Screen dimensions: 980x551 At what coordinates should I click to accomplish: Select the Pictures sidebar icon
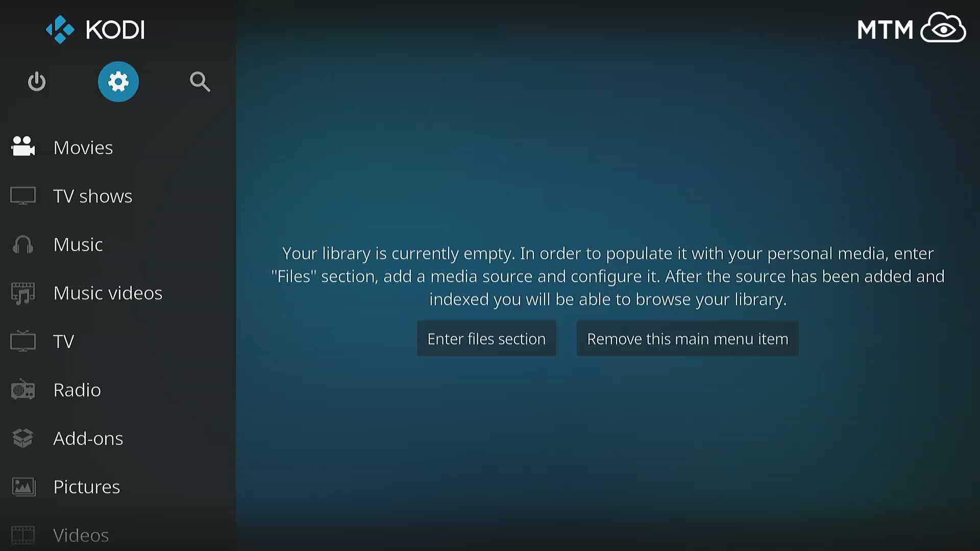pyautogui.click(x=23, y=486)
